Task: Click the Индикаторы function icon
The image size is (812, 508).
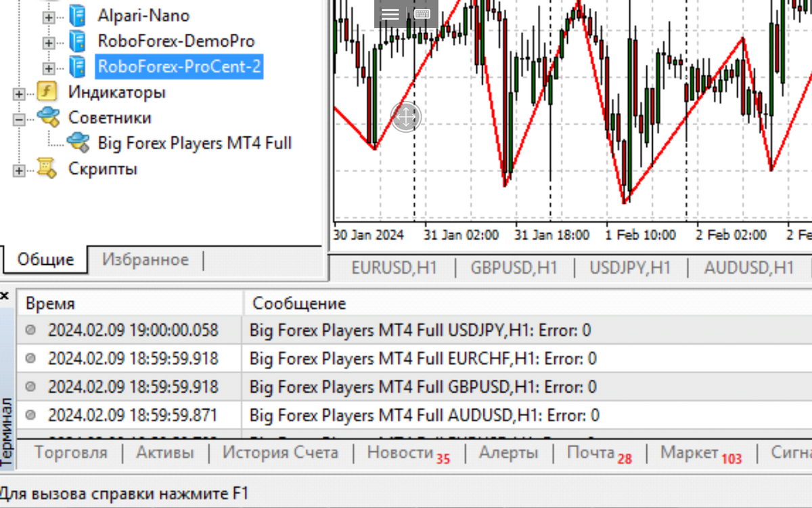Action: (x=47, y=91)
